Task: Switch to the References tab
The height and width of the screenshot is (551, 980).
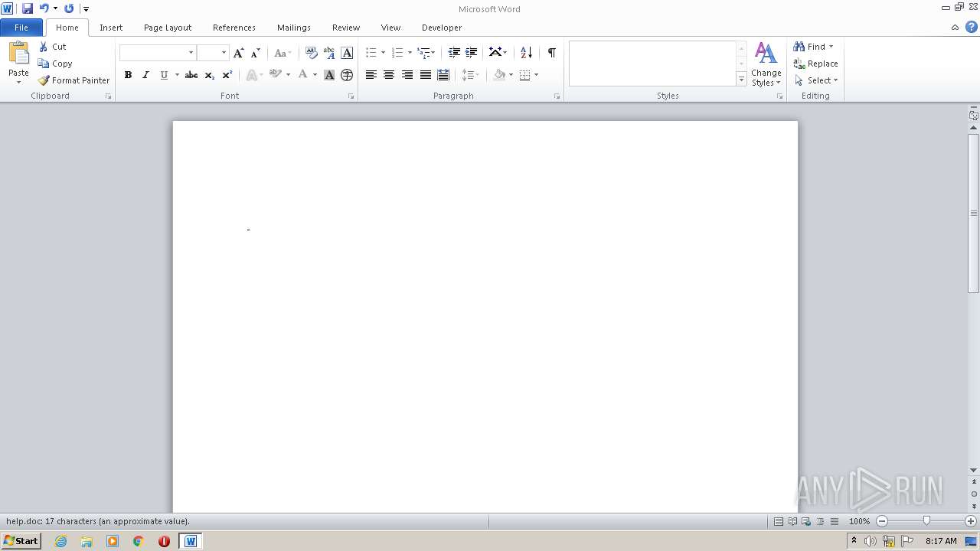Action: 234,28
